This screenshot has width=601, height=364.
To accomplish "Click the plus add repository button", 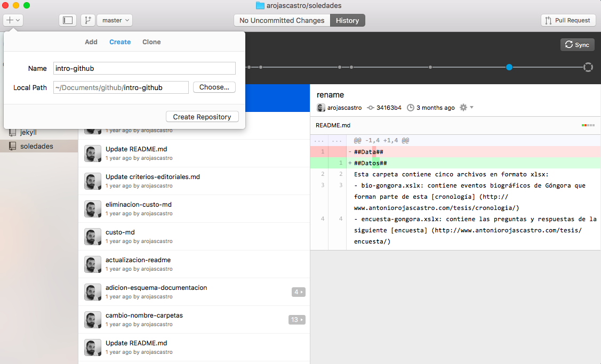I will click(13, 20).
